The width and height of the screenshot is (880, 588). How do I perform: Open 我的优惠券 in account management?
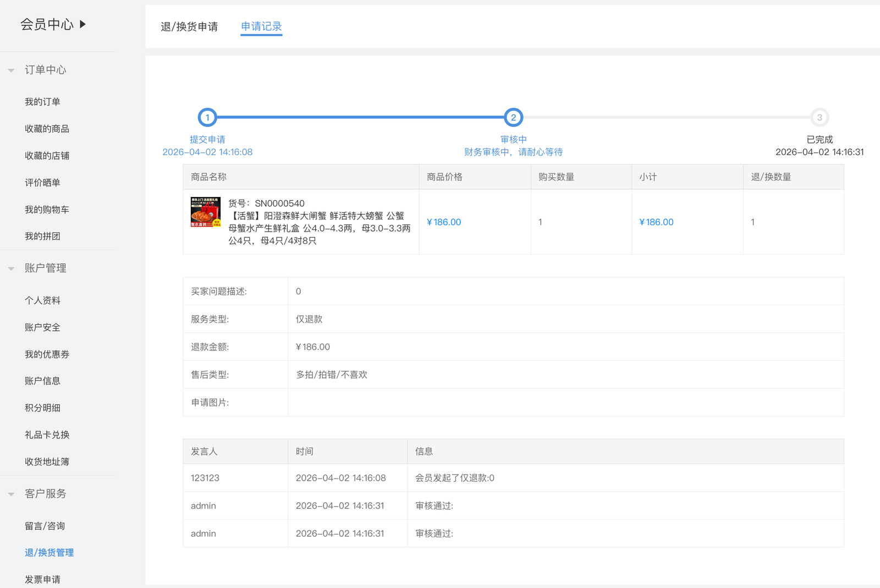pyautogui.click(x=47, y=354)
